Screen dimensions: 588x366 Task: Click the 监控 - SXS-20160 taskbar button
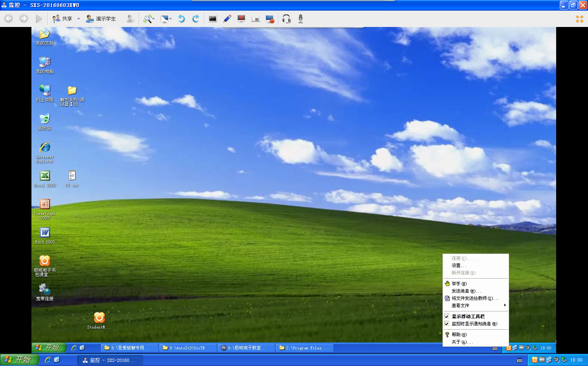pyautogui.click(x=110, y=360)
